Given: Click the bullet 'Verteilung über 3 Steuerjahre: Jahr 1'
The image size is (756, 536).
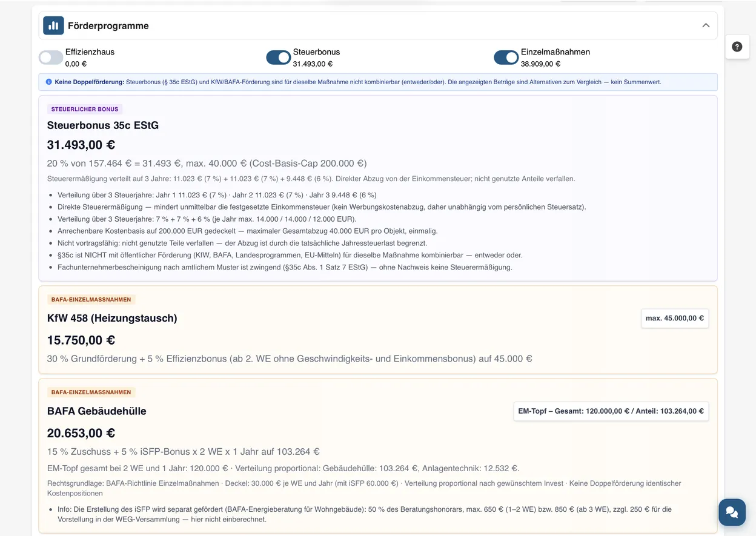Looking at the screenshot, I should click(x=217, y=195).
